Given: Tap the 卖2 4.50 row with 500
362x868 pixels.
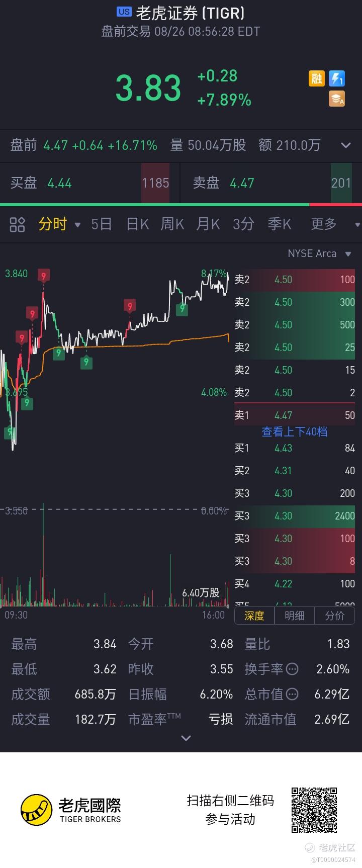Looking at the screenshot, I should 295,325.
